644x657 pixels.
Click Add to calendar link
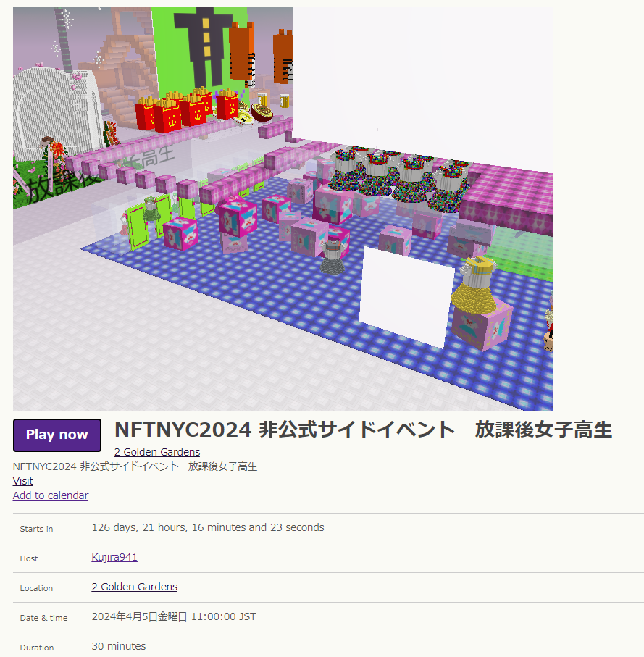coord(51,495)
